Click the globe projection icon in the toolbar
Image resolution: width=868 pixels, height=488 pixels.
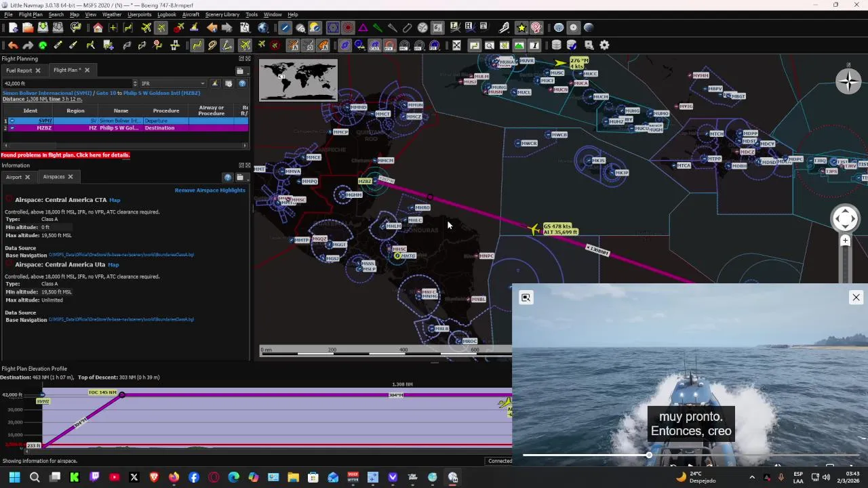click(x=263, y=28)
